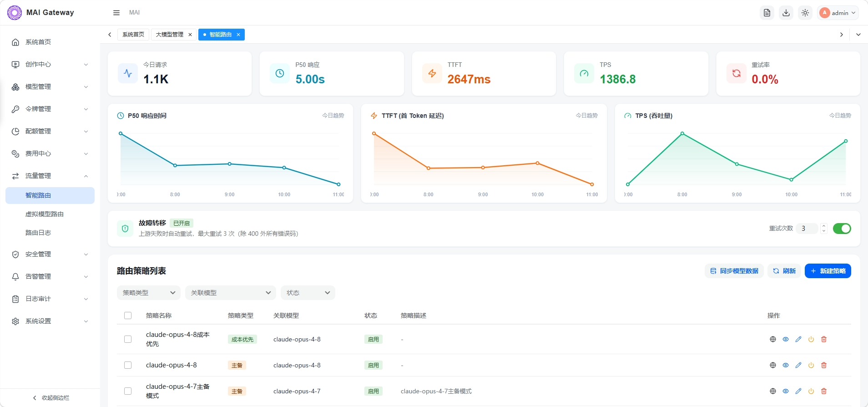
Task: Delete the claude-opus-4-7主备模式 strategy
Action: (x=824, y=391)
